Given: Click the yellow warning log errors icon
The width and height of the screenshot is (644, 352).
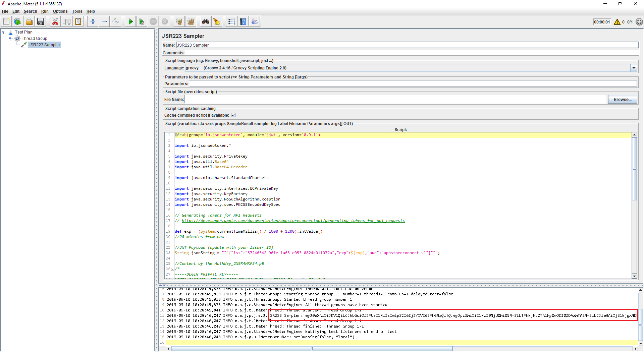Looking at the screenshot, I should [617, 22].
